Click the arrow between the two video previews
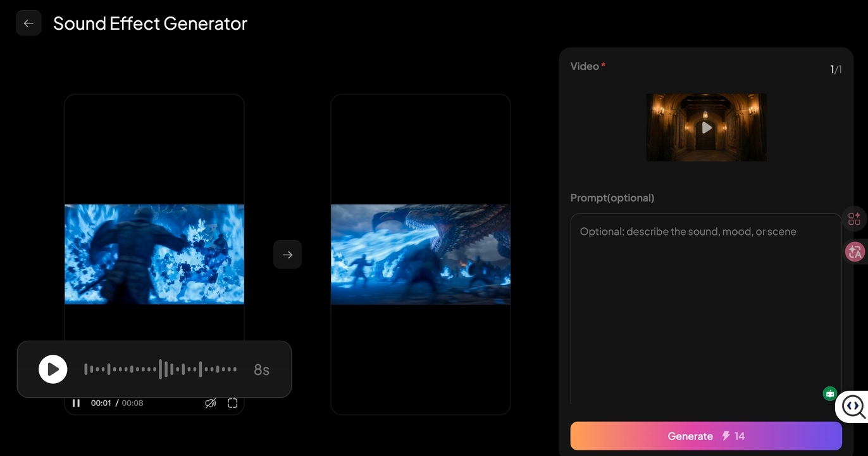868x456 pixels. click(288, 254)
